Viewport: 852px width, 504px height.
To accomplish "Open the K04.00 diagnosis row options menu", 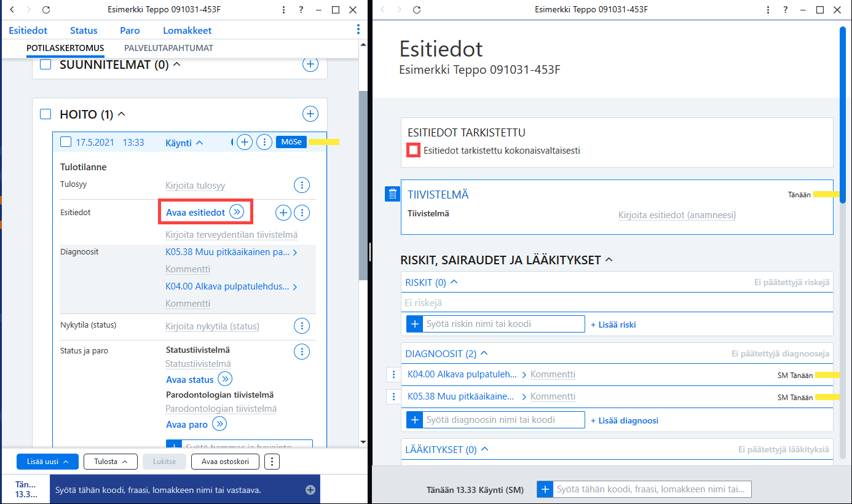I will coord(393,374).
